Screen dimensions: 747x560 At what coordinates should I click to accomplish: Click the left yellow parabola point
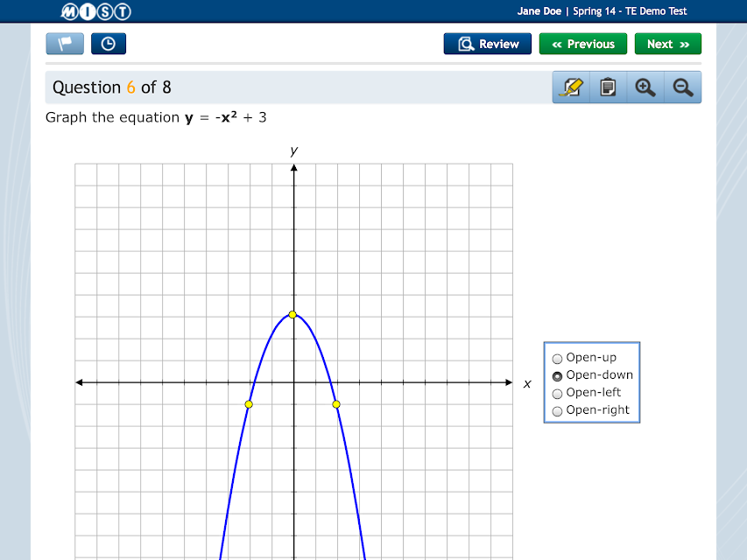click(x=249, y=404)
